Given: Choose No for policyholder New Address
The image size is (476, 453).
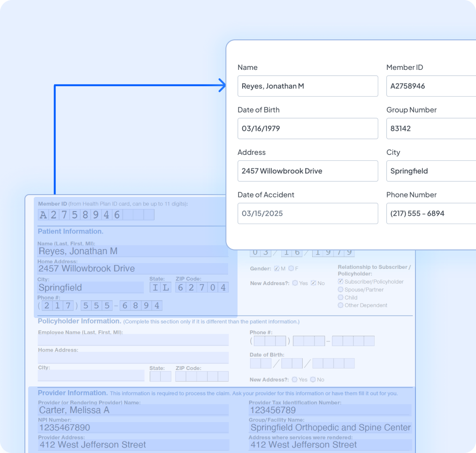Looking at the screenshot, I should [313, 380].
